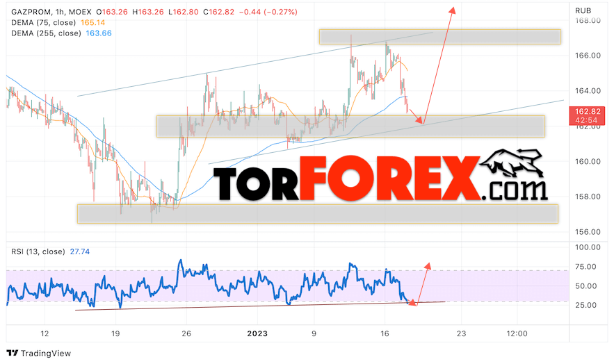Click date label 16 on time axis
614x364 pixels.
(x=385, y=333)
